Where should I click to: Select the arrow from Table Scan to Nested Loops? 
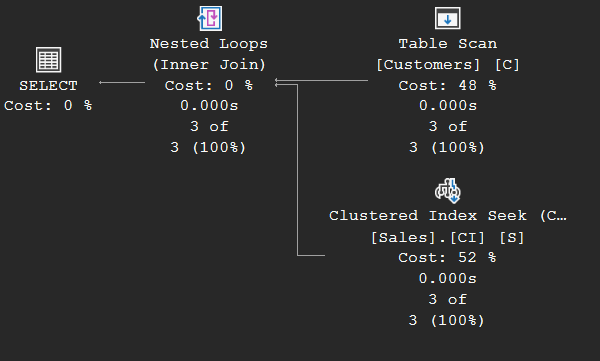321,80
